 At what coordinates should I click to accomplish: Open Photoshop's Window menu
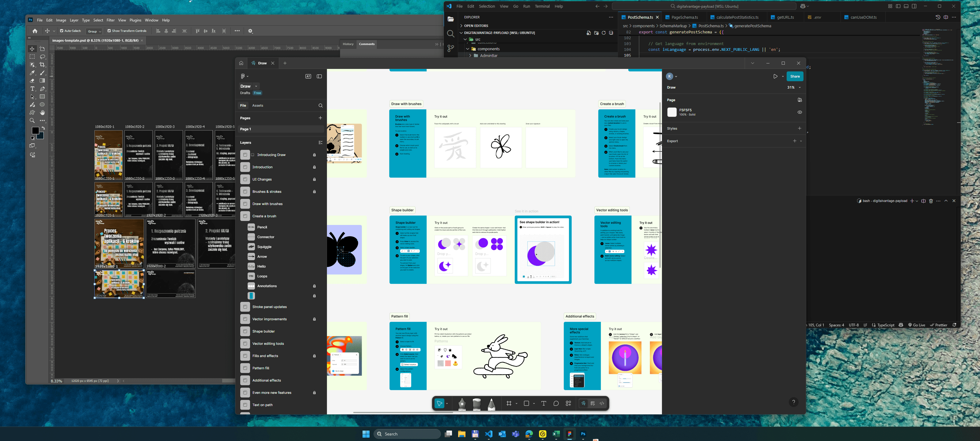pyautogui.click(x=151, y=20)
